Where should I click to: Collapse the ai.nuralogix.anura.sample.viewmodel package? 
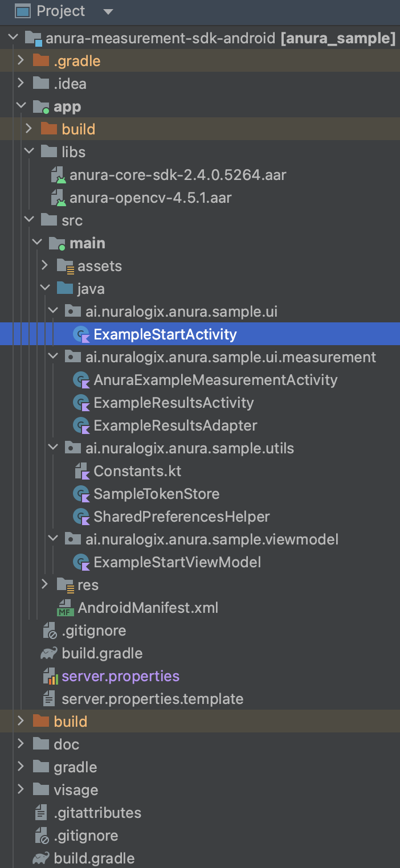[53, 539]
